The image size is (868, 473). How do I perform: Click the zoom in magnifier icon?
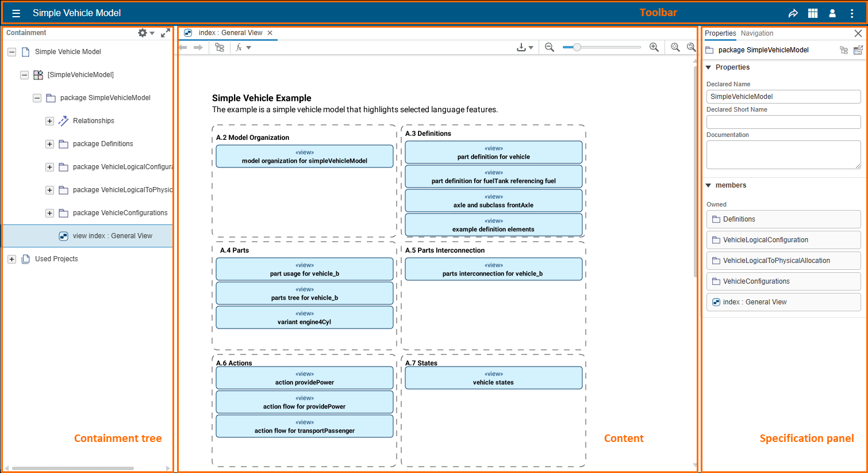(654, 47)
